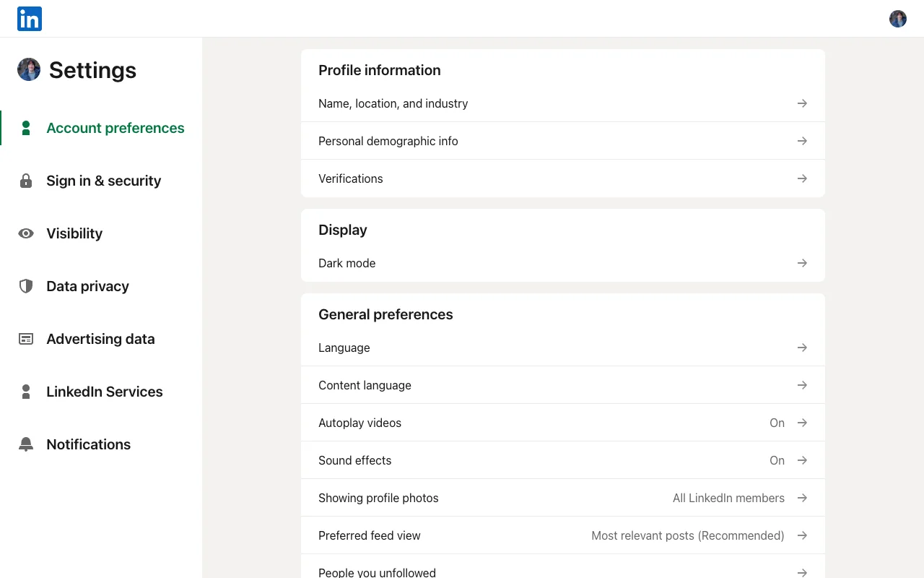Click the Advertising data newspaper icon
The height and width of the screenshot is (578, 924).
coord(26,339)
